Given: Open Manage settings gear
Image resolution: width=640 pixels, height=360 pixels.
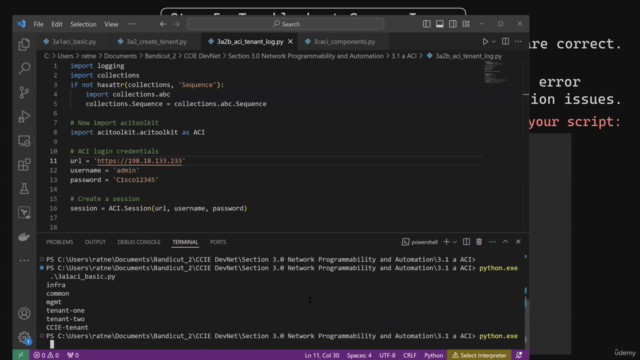Looking at the screenshot, I should click(24, 338).
